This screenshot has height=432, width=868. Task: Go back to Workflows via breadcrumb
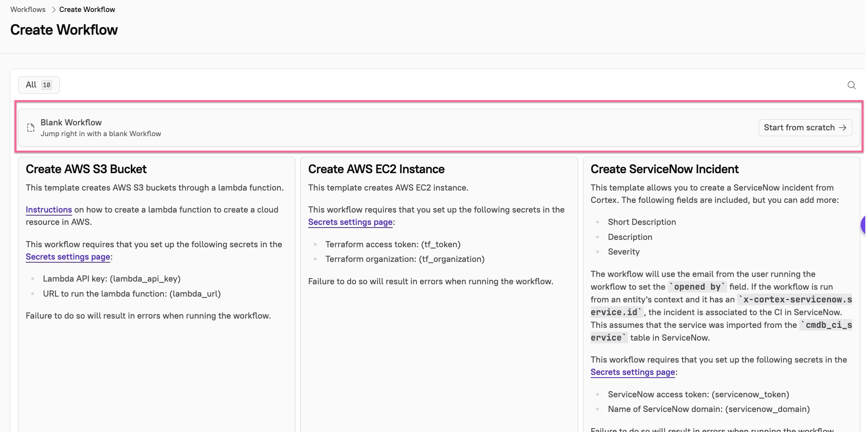(28, 10)
